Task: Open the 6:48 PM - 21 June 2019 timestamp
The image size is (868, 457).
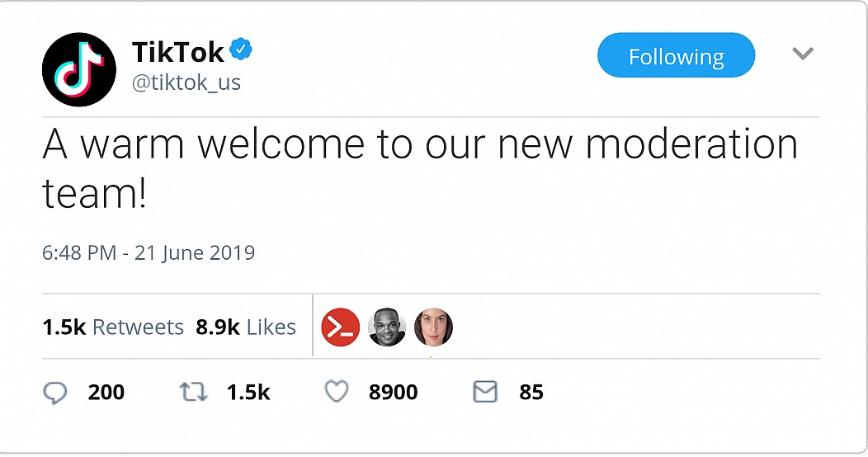Action: coord(149,253)
